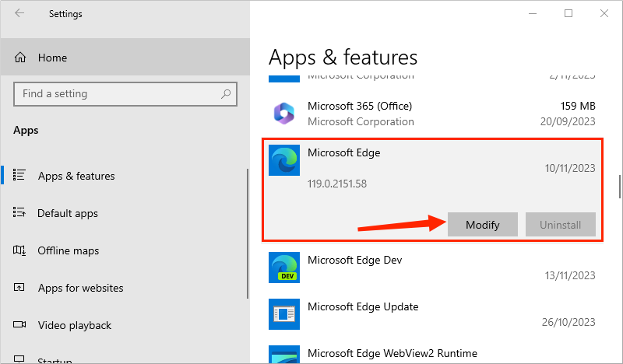Click the Microsoft Edge Dev icon

(x=284, y=267)
